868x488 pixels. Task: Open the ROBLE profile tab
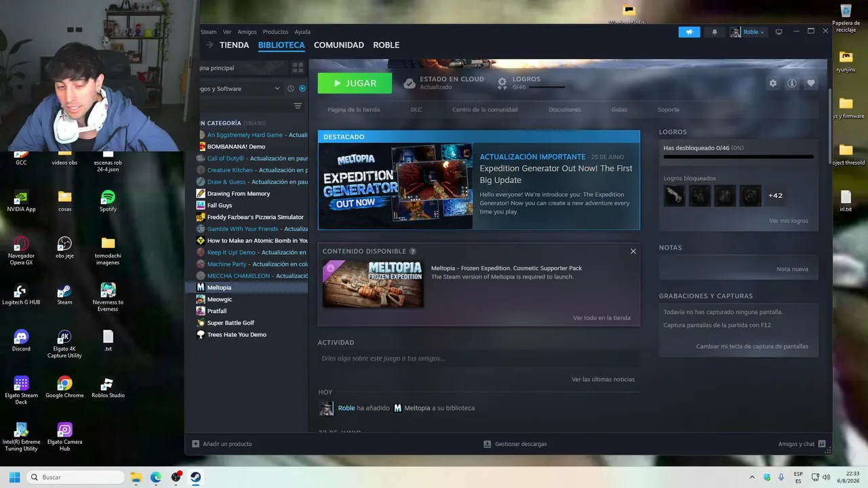(x=387, y=45)
